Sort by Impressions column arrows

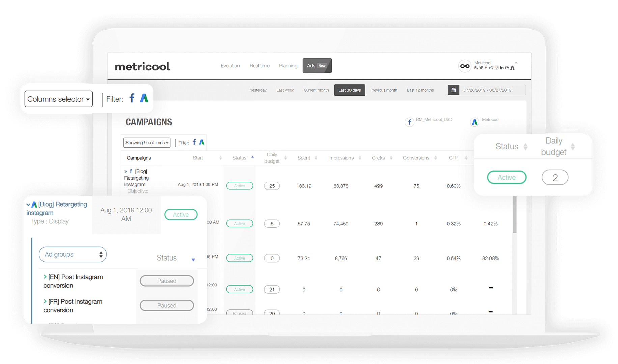point(360,158)
